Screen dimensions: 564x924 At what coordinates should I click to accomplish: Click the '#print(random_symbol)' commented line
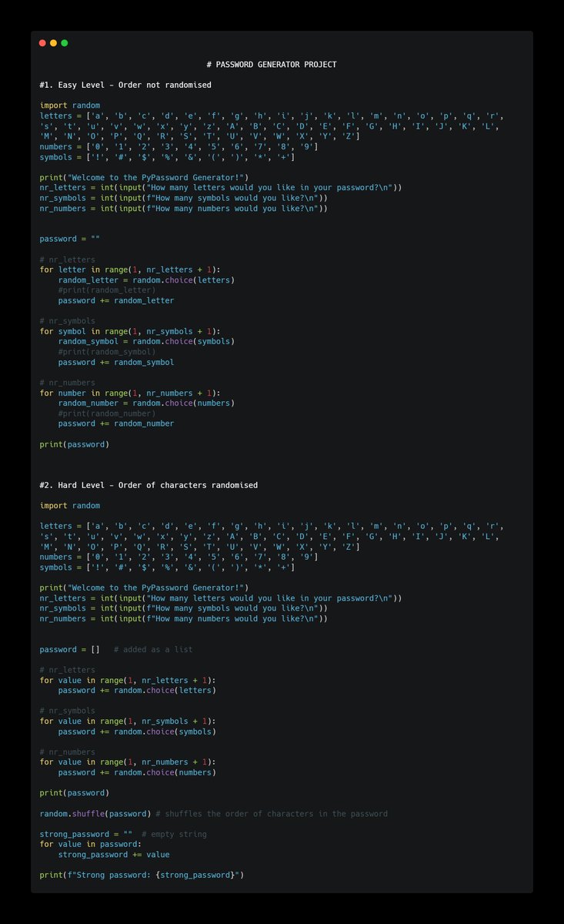(x=107, y=352)
